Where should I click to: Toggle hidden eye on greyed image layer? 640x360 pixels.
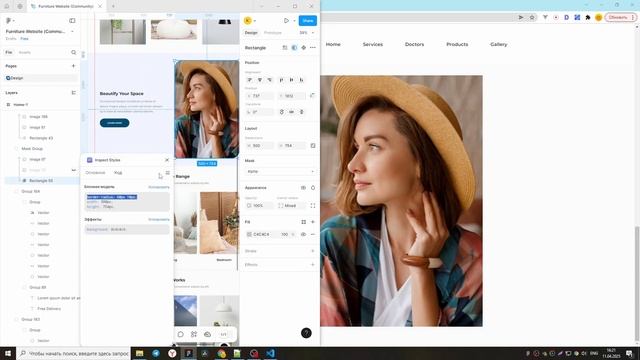click(x=74, y=170)
